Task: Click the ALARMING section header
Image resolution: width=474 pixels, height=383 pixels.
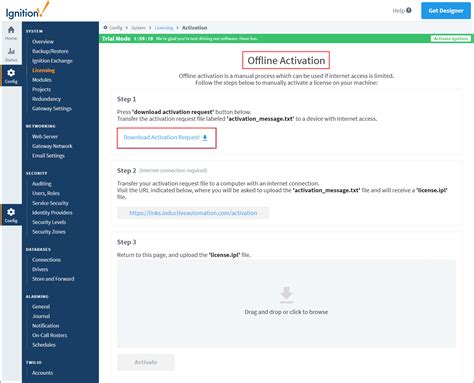Action: [37, 297]
